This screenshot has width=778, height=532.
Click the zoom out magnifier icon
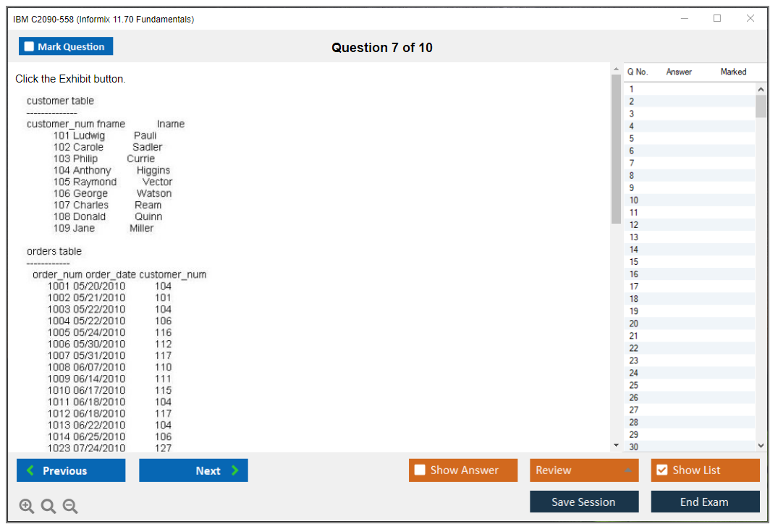(70, 507)
